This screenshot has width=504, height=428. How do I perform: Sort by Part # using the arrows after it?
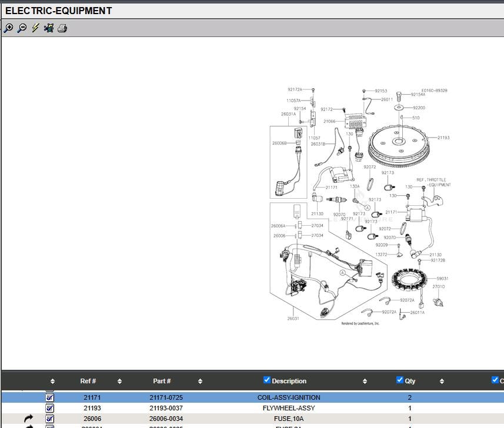click(x=201, y=381)
